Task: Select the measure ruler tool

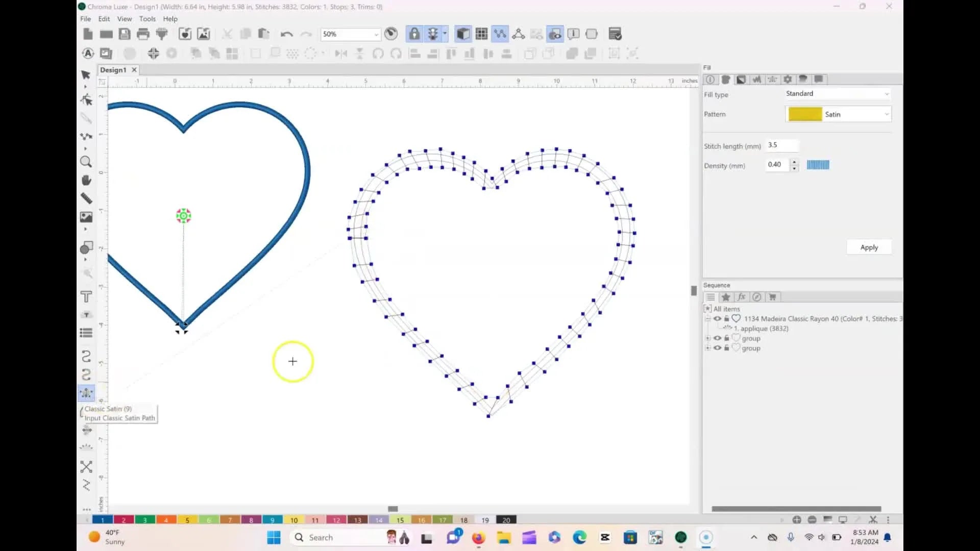Action: [x=86, y=198]
